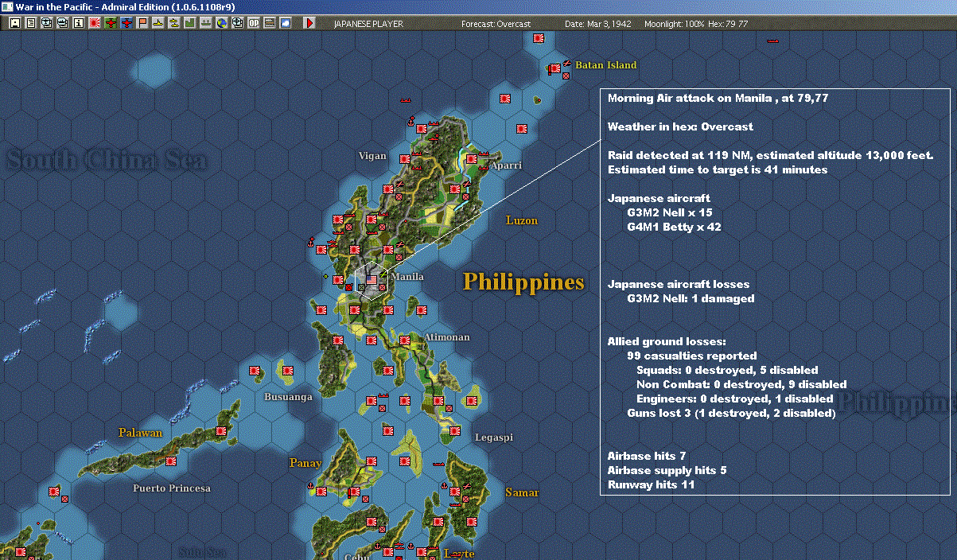The width and height of the screenshot is (957, 560).
Task: Click the floppy disk save icon
Action: point(14,23)
